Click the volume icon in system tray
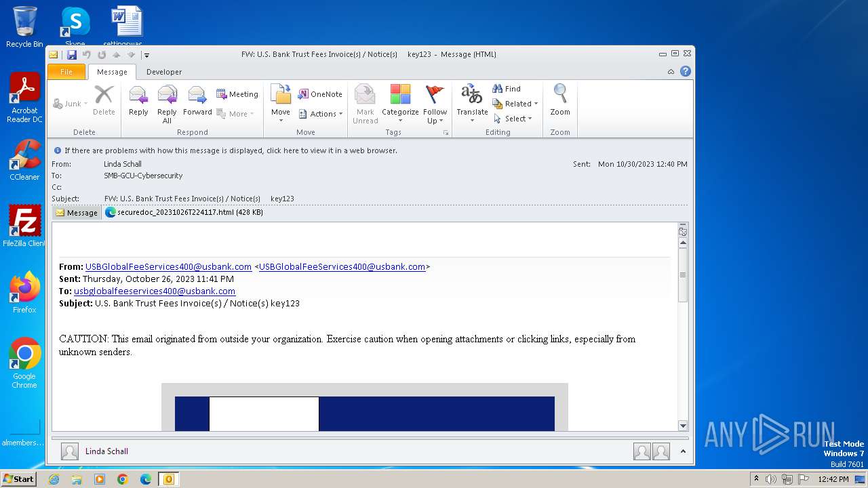The height and width of the screenshot is (488, 868). tap(770, 479)
